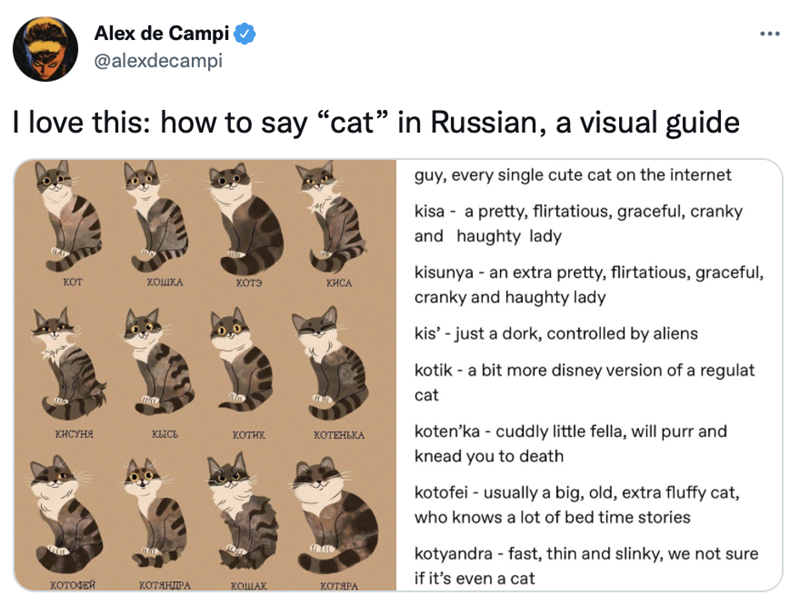Open the three-dot more options menu

[767, 32]
